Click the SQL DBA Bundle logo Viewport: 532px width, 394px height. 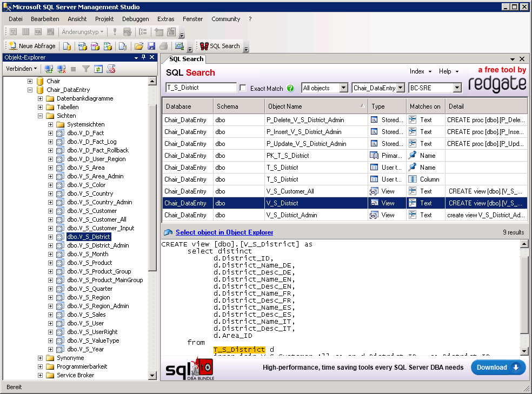[189, 368]
